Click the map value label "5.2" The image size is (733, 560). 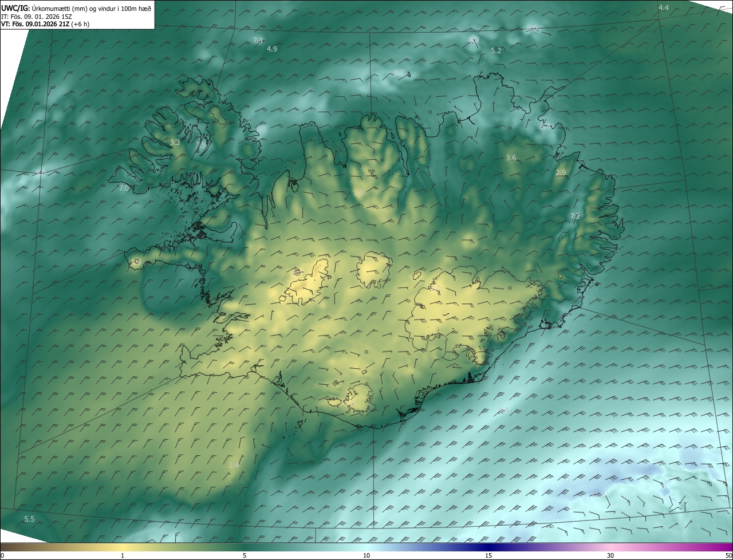(x=496, y=51)
